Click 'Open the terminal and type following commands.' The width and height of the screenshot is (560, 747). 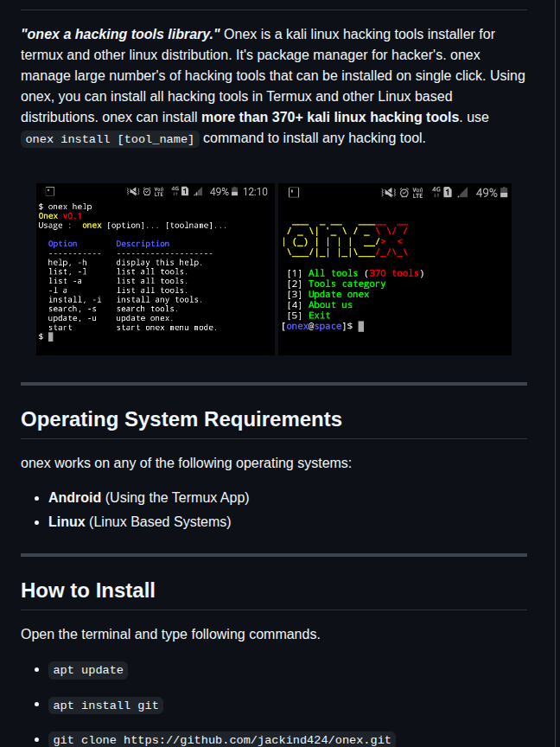170,635
